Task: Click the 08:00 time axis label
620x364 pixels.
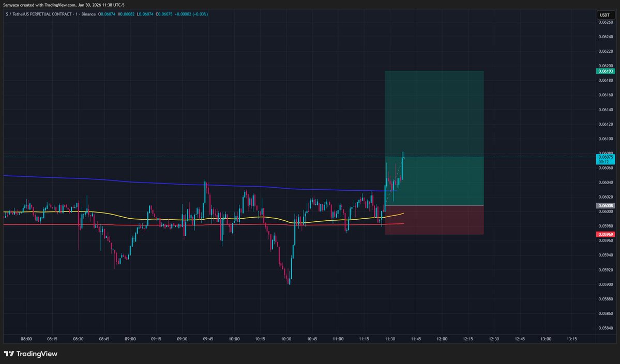Action: (26, 339)
